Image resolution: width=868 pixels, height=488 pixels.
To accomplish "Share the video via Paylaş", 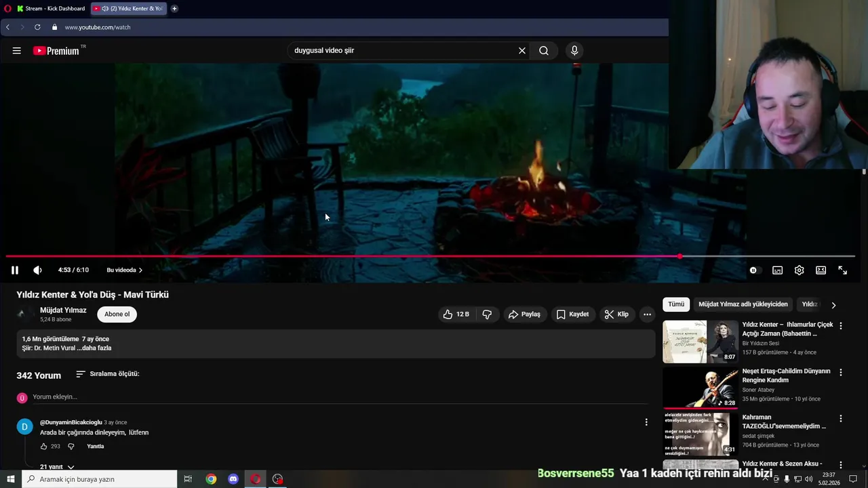I will click(x=524, y=314).
